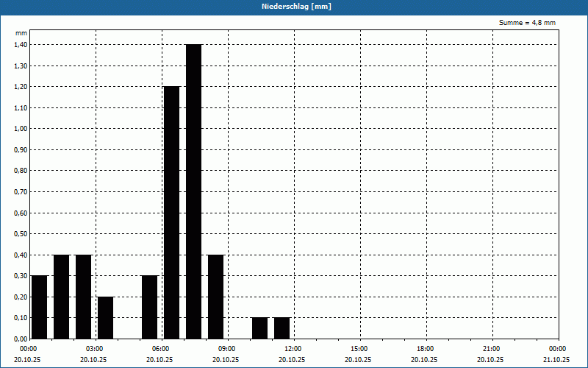Select the second 0,40 mm bar near 02:00
588x368 pixels.
(84, 297)
